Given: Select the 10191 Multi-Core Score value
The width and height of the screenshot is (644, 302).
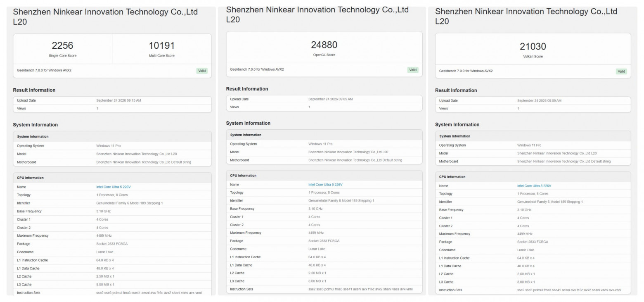Looking at the screenshot, I should (x=162, y=45).
